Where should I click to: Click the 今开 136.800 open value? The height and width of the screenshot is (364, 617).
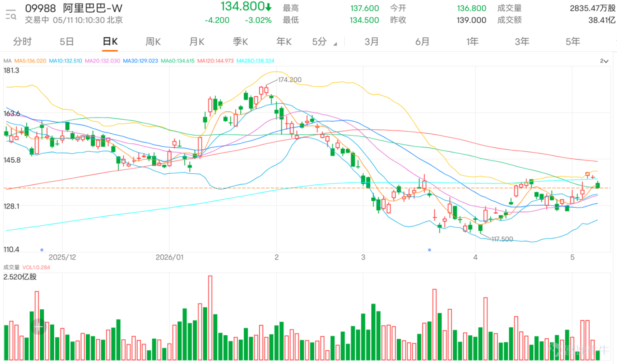pyautogui.click(x=472, y=8)
